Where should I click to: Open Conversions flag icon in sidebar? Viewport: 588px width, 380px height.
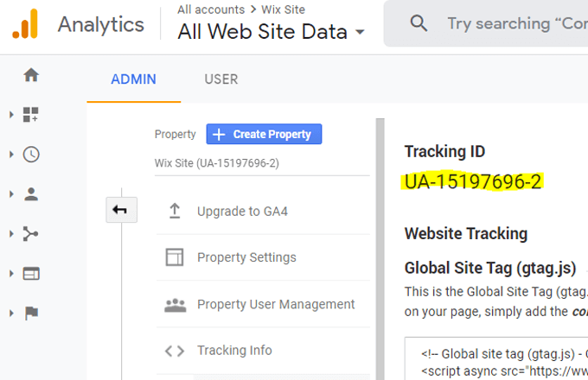pyautogui.click(x=31, y=313)
